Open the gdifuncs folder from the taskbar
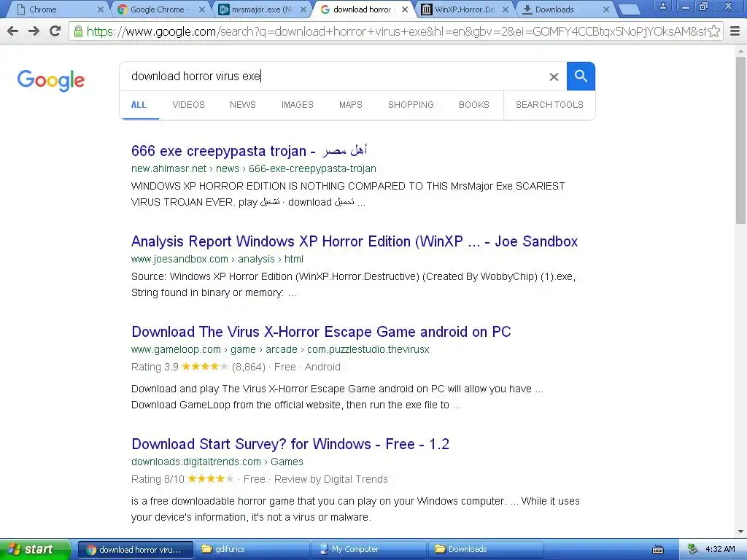This screenshot has width=747, height=560. (252, 550)
